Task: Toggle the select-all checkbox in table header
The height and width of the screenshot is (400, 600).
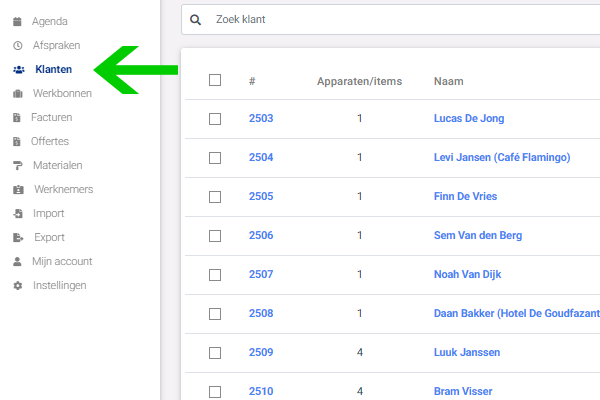Action: pos(215,80)
